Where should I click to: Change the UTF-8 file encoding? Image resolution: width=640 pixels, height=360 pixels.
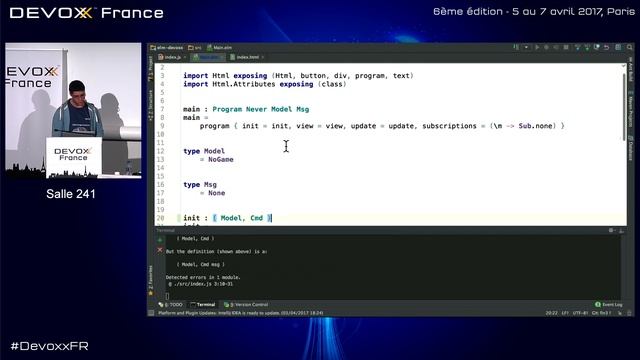click(x=580, y=313)
